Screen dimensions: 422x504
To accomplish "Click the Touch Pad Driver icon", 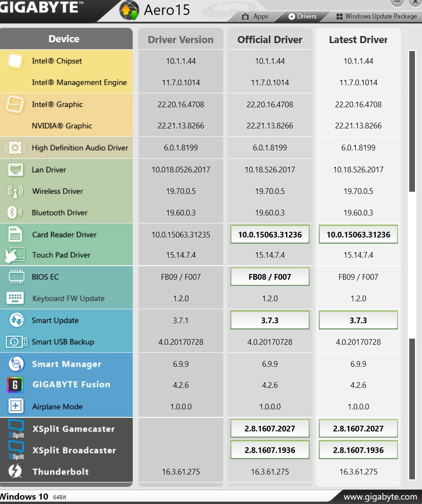I will (x=15, y=255).
